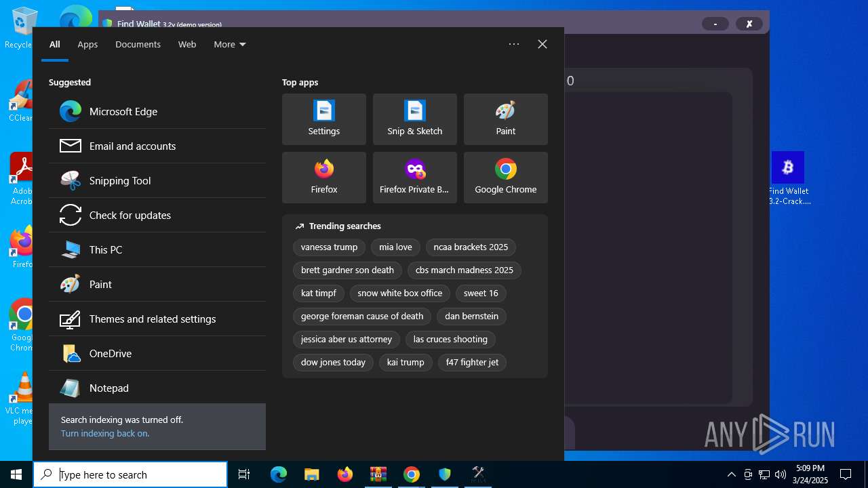Search trending ncaa brackets 2025
The width and height of the screenshot is (868, 488).
coord(471,247)
